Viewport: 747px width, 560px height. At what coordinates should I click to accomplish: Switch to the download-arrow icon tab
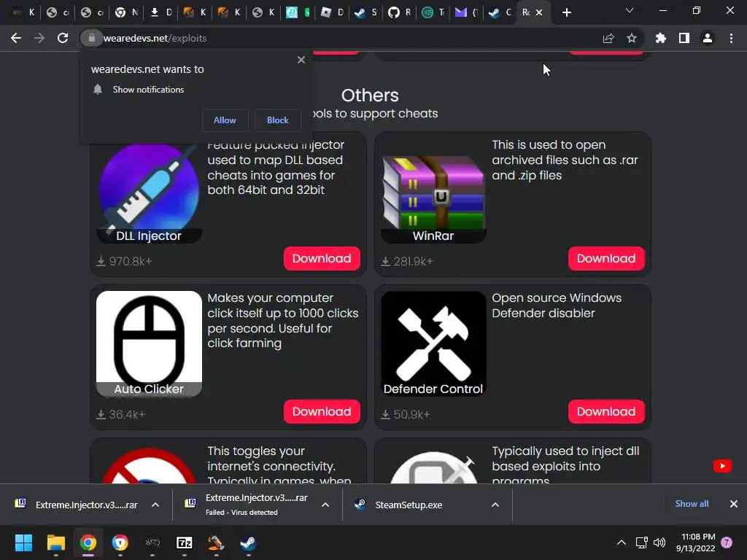[x=160, y=12]
